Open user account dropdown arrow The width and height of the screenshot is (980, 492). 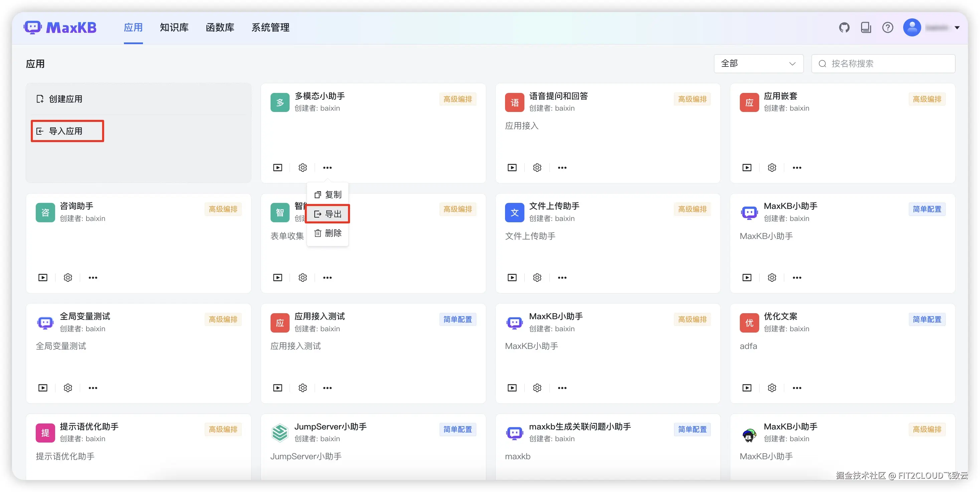(x=957, y=27)
